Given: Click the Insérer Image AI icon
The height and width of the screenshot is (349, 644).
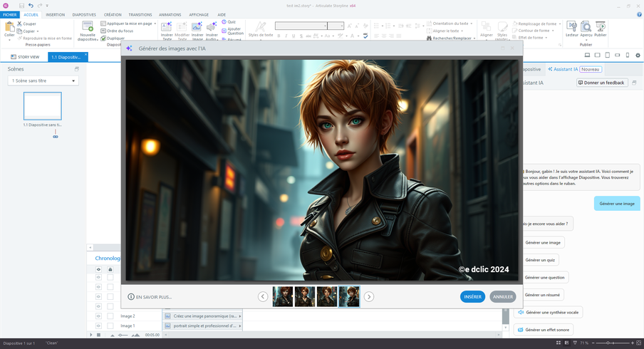Looking at the screenshot, I should [197, 27].
